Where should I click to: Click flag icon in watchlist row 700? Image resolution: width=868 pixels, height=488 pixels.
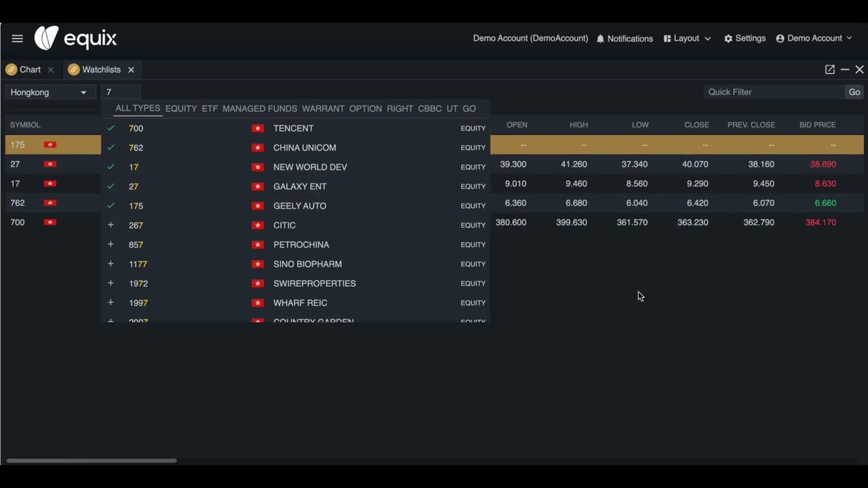[x=50, y=222]
